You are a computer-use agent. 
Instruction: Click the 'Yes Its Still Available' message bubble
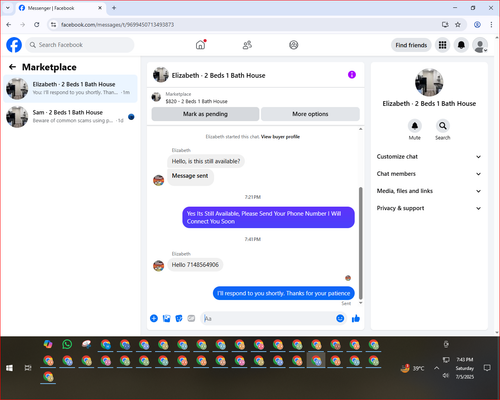[268, 217]
